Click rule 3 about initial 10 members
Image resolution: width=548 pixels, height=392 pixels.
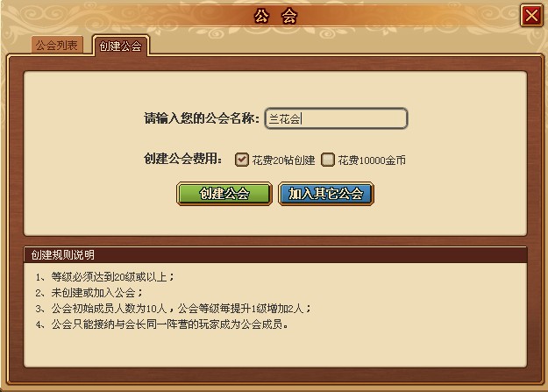[173, 309]
